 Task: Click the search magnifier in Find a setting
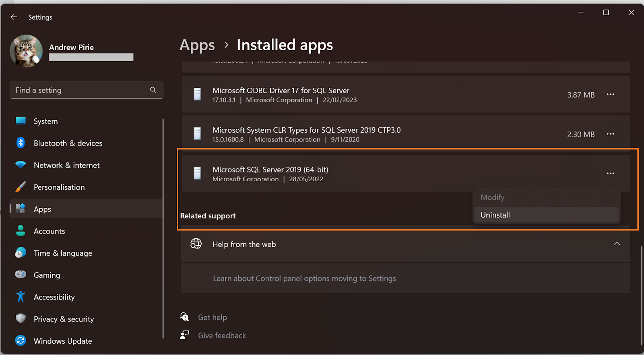point(153,90)
